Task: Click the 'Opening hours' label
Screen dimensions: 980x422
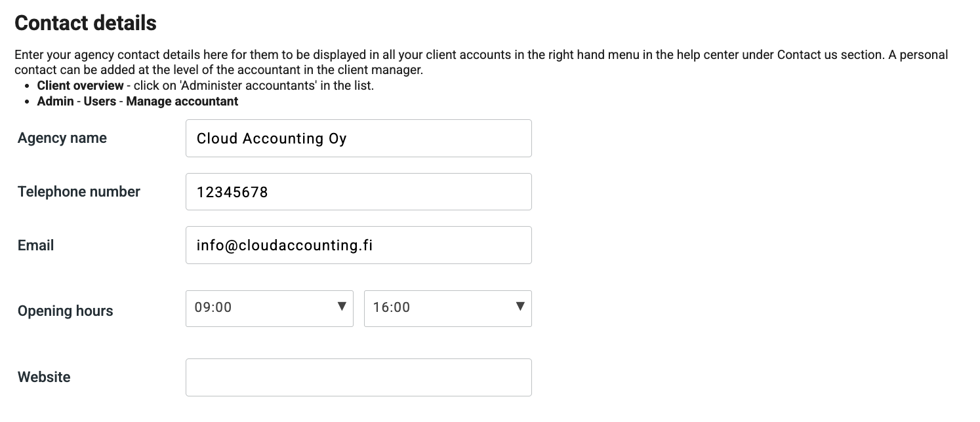Action: 66,311
